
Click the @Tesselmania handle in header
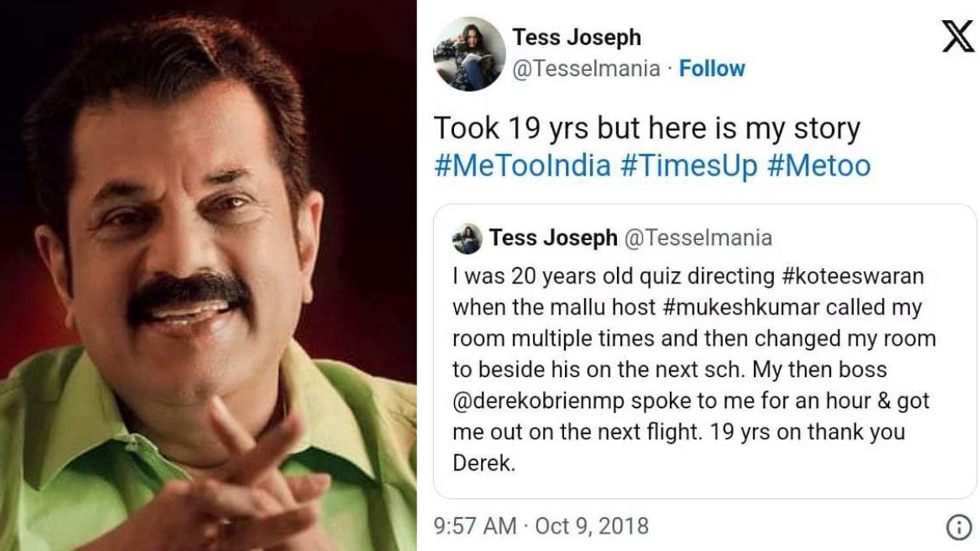click(586, 69)
